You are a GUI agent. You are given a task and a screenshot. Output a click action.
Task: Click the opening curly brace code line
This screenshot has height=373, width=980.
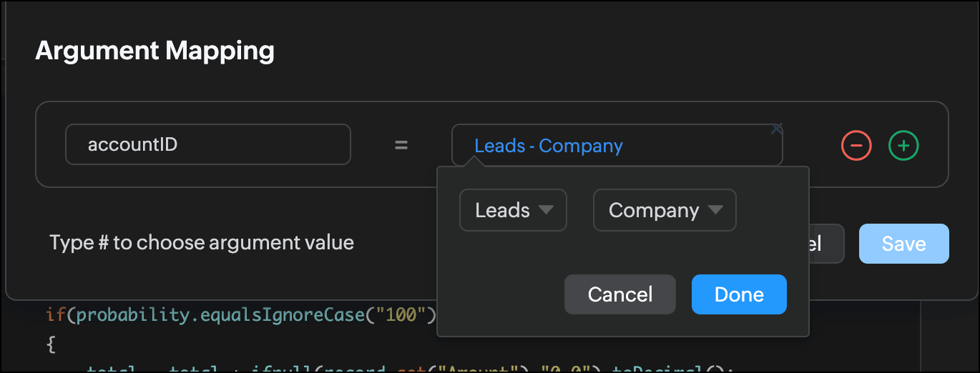tap(50, 345)
